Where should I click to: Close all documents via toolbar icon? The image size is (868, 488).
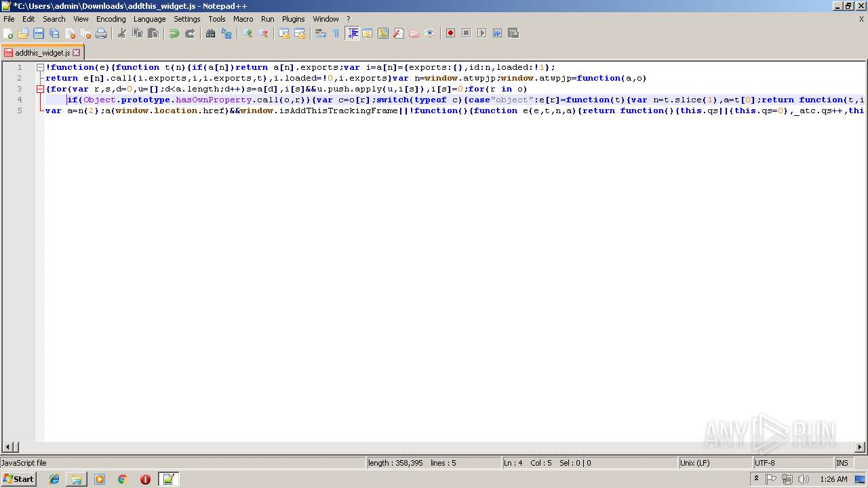click(85, 33)
